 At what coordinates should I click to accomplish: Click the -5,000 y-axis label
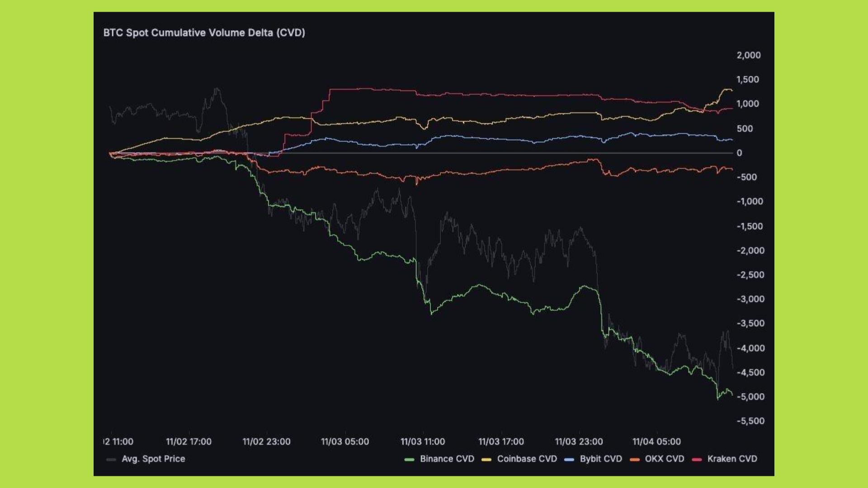(x=750, y=397)
